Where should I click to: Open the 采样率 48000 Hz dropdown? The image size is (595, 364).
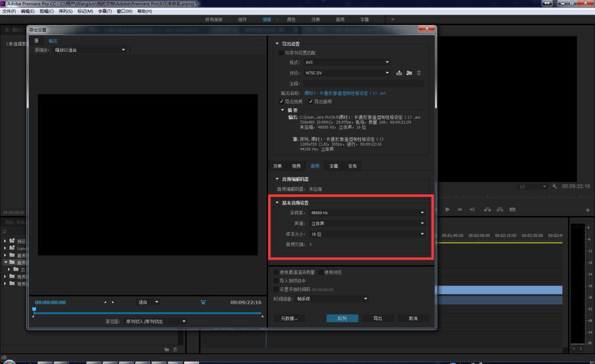pos(366,213)
